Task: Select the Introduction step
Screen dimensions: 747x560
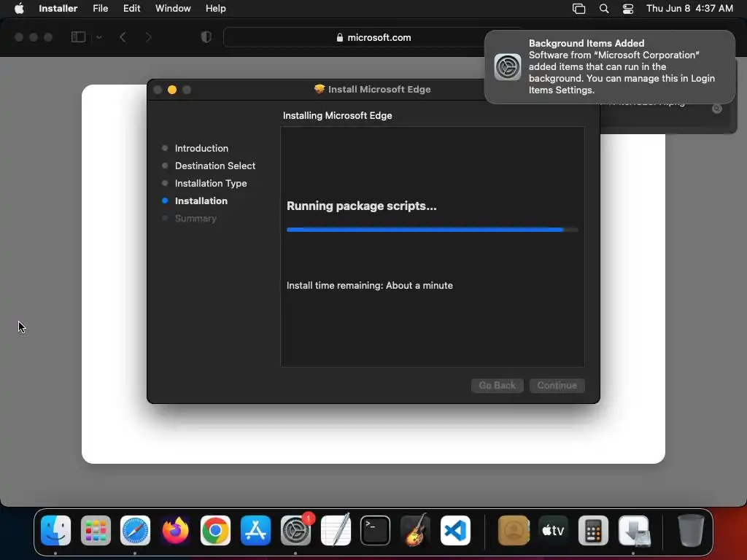Action: click(201, 148)
